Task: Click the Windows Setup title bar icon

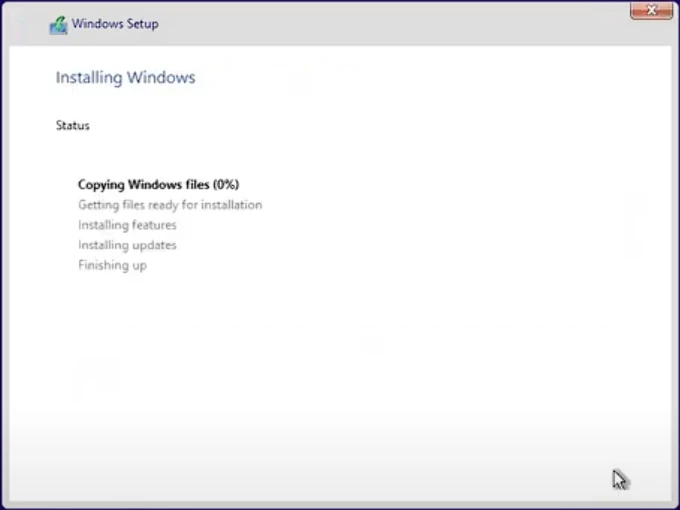Action: 58,25
